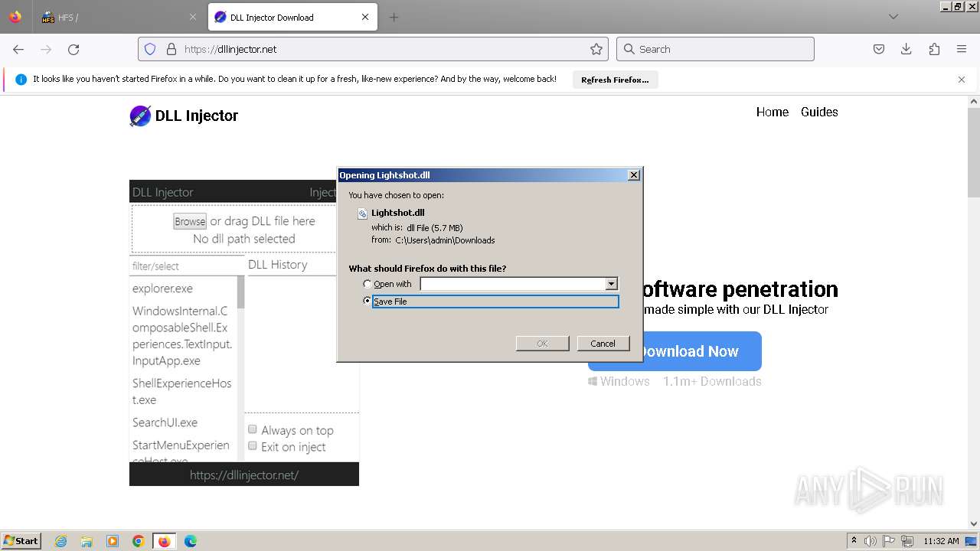Viewport: 980px width, 551px height.
Task: Click the volume speaker tray icon
Action: [x=871, y=541]
